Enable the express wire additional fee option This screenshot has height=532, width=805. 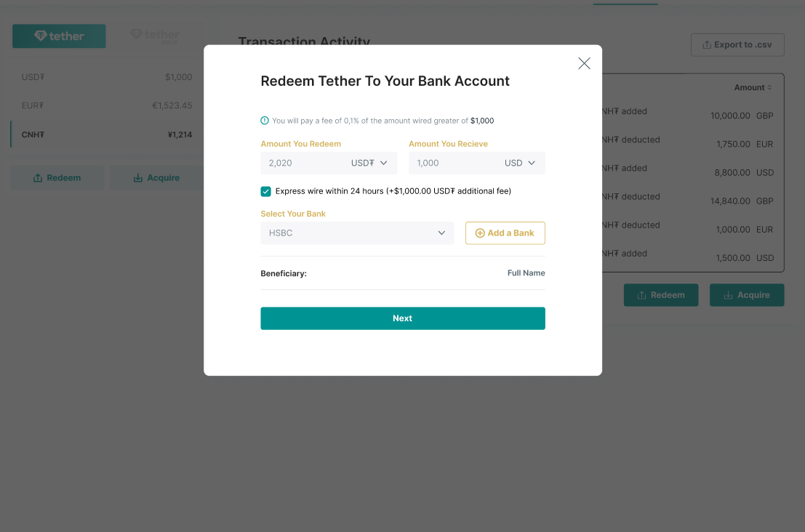pyautogui.click(x=266, y=191)
